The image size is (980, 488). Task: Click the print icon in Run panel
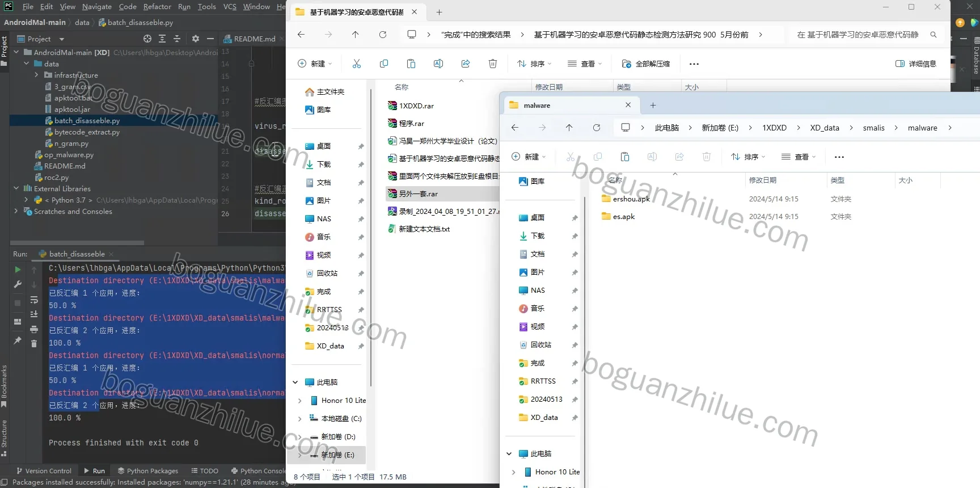pyautogui.click(x=34, y=329)
